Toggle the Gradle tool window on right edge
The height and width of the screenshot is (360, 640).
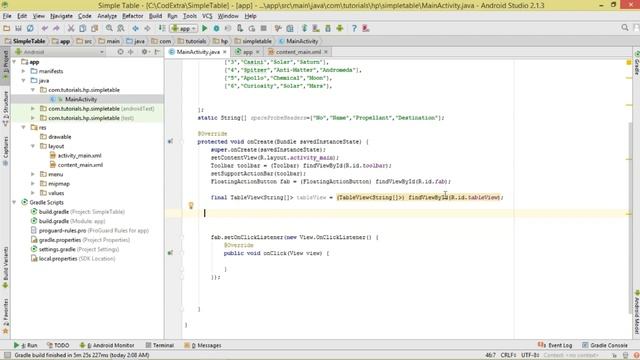click(636, 63)
